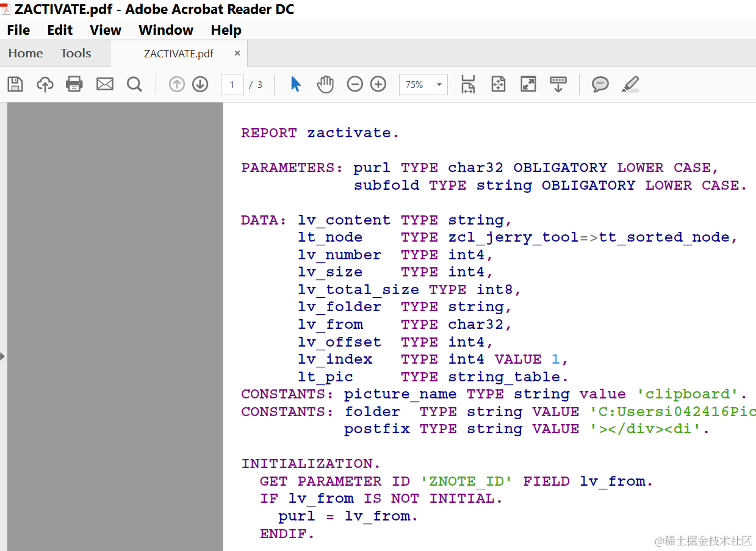This screenshot has width=756, height=551.
Task: Click the 'picture_name' constant name
Action: [x=400, y=394]
